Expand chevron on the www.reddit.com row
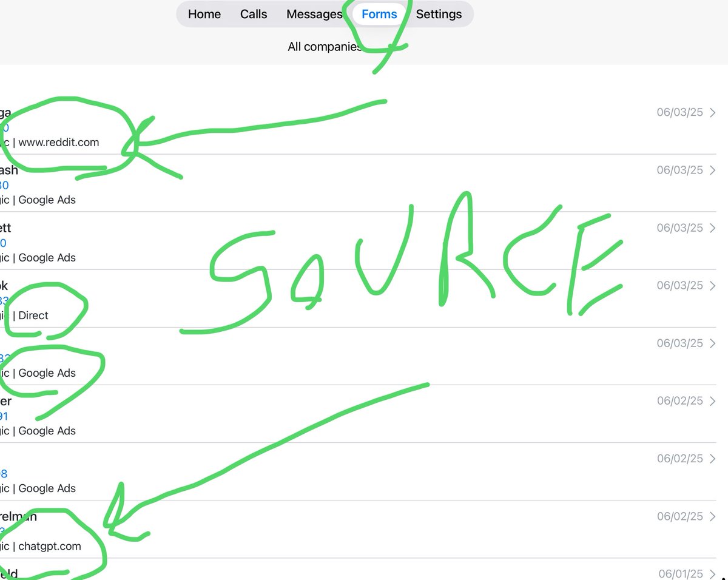Viewport: 728px width, 580px height. tap(713, 113)
